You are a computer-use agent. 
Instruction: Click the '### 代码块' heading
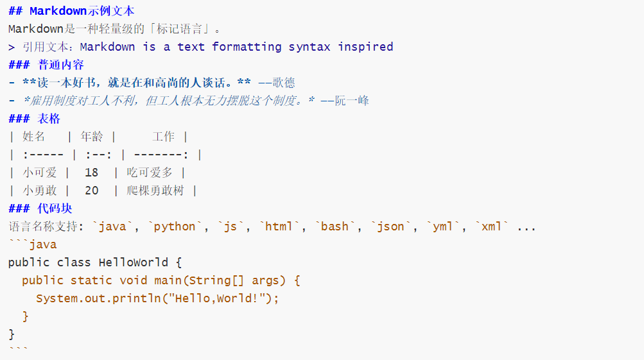coord(40,209)
